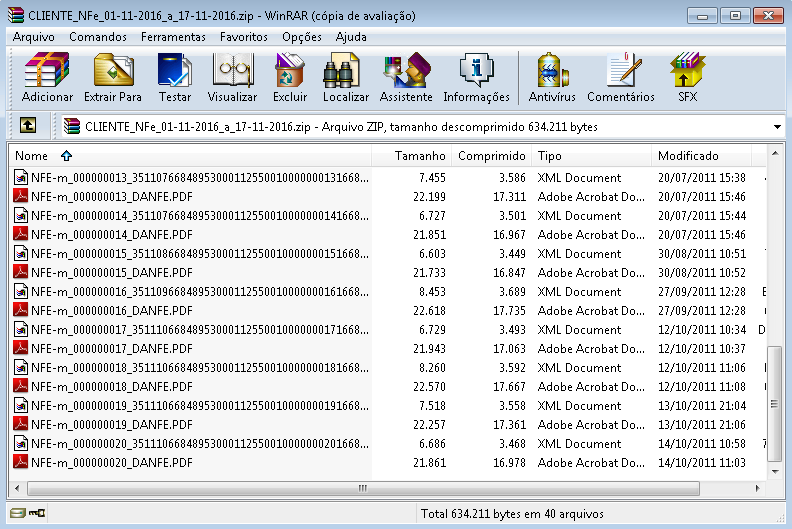Click the vertical scrollbar thumb
Screen dimensions: 792x529
(775, 404)
